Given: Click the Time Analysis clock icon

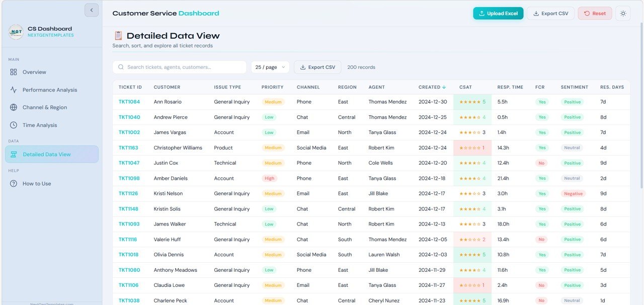Looking at the screenshot, I should coord(13,125).
